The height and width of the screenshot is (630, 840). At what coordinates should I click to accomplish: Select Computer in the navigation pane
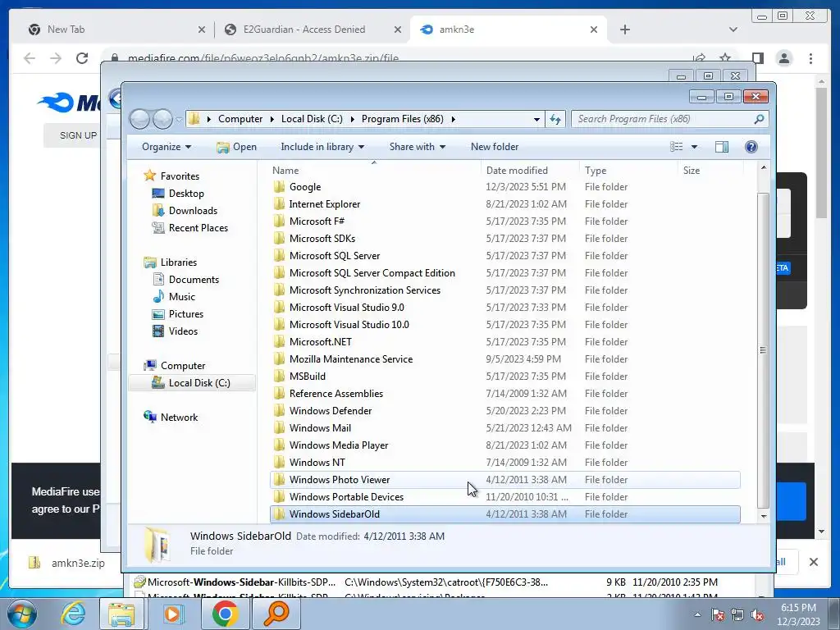[x=183, y=365]
